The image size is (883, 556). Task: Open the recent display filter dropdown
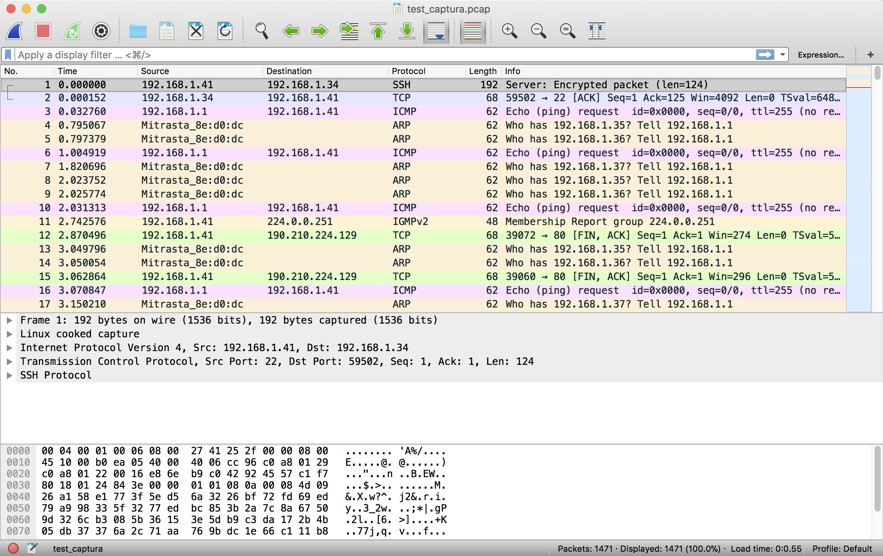[x=783, y=55]
